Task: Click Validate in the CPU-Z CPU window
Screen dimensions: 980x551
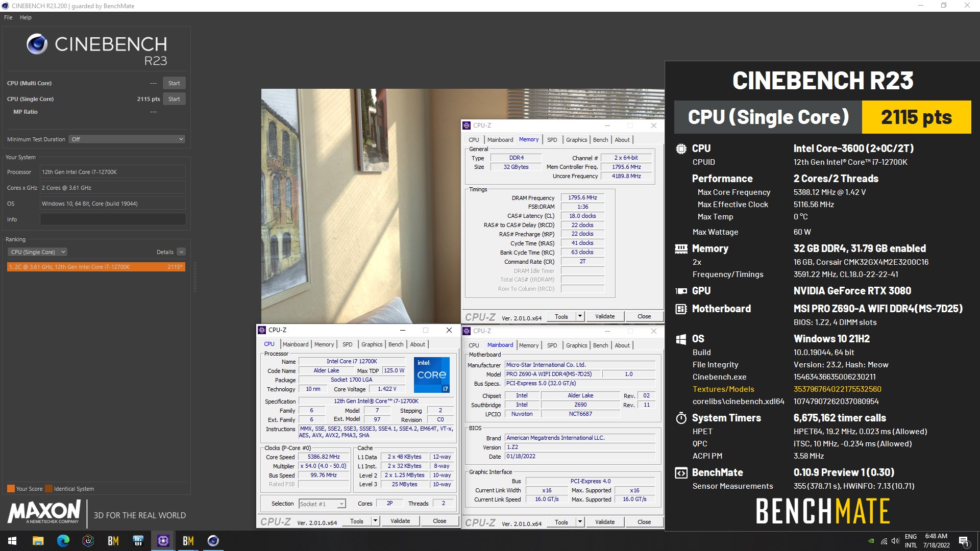Action: 400,521
